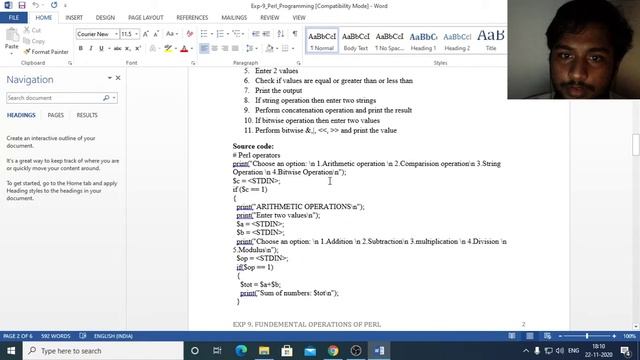The image size is (640, 360).
Task: Switch to the REFERENCES ribbon tab
Action: click(192, 18)
